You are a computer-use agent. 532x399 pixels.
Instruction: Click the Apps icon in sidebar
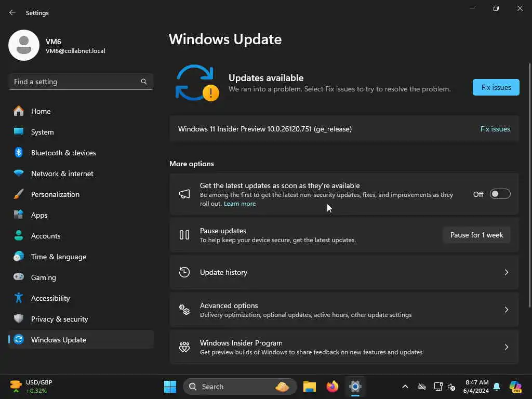click(19, 215)
